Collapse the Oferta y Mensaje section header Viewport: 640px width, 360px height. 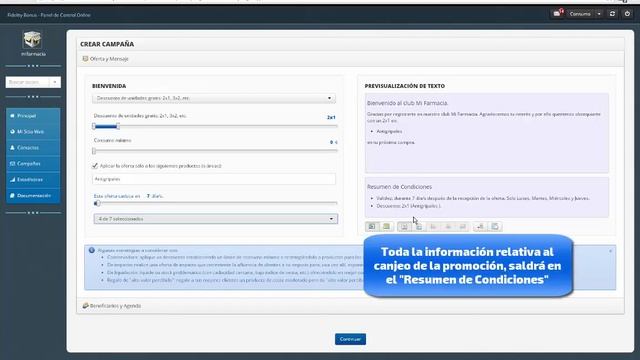(350, 59)
